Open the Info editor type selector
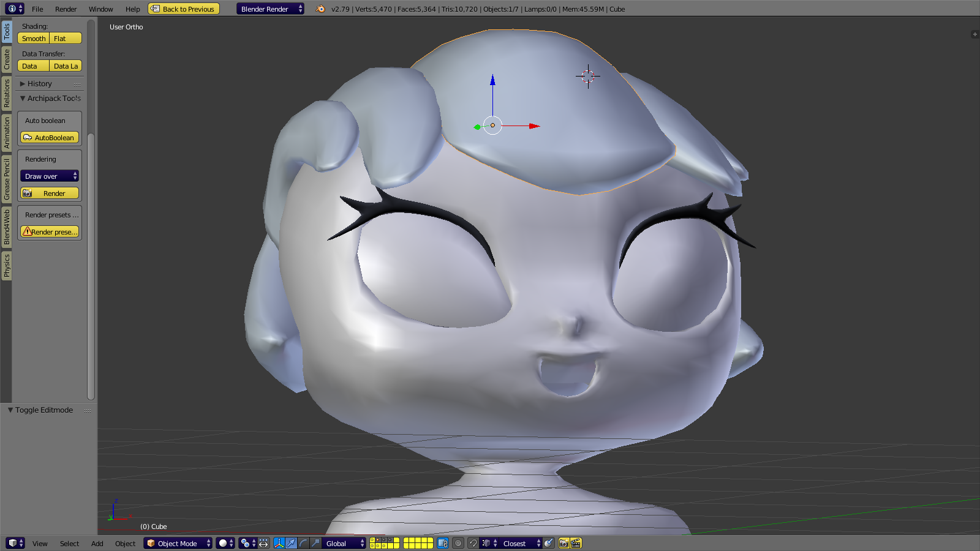980x551 pixels. point(15,9)
